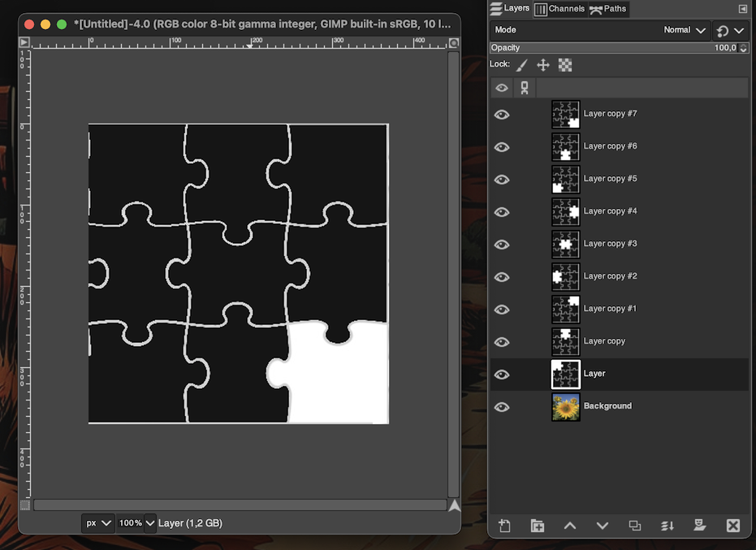Create a new layer
Image resolution: width=756 pixels, height=550 pixels.
point(504,526)
